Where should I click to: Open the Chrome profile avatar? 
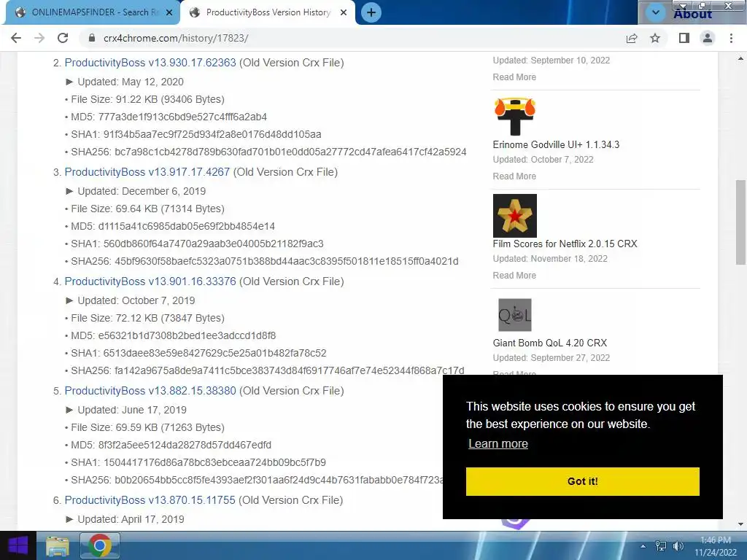pos(708,38)
